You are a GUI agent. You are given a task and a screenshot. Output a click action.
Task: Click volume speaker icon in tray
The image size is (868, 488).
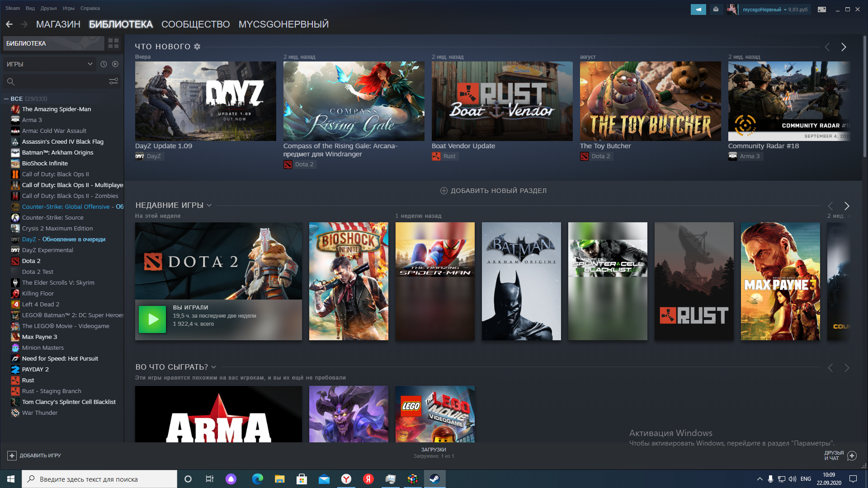tap(792, 479)
